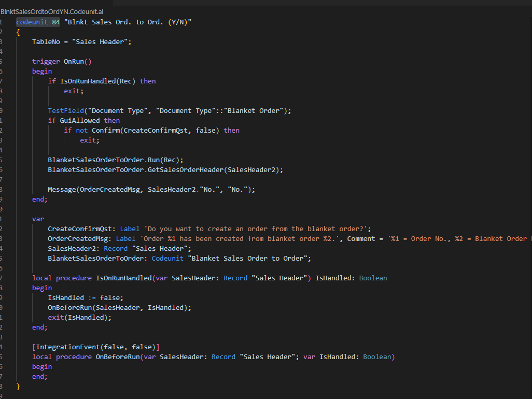Click the Message function call
532x399 pixels.
click(61, 189)
